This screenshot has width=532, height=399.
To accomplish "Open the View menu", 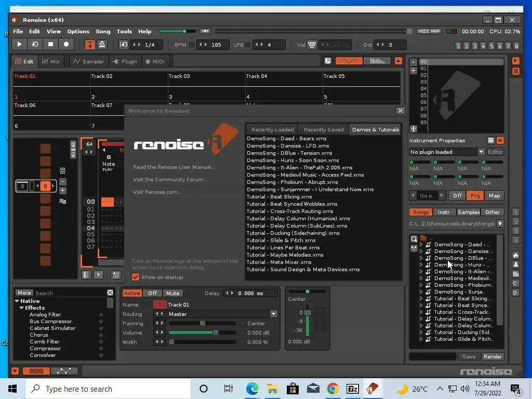I will pyautogui.click(x=54, y=31).
